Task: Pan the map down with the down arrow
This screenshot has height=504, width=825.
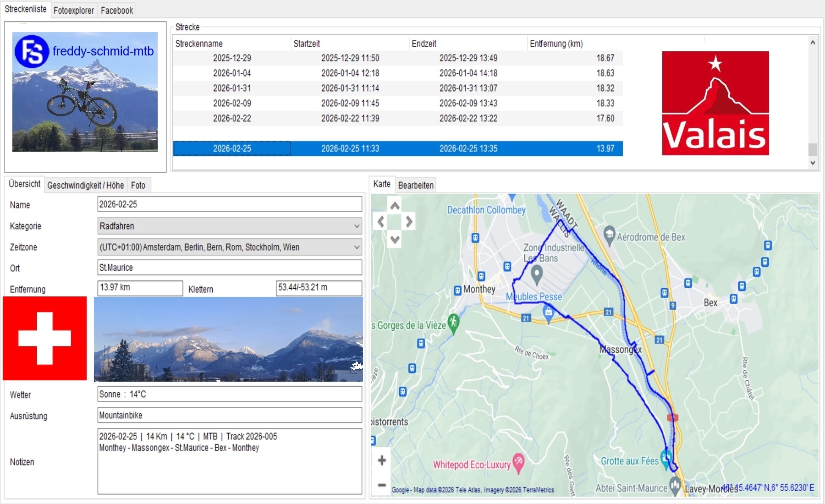Action: [x=395, y=239]
